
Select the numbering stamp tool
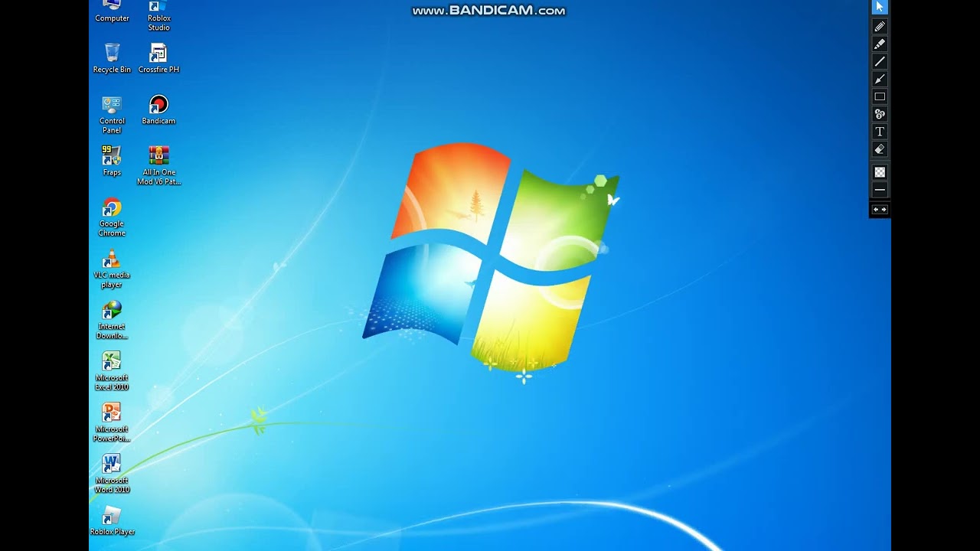click(880, 114)
